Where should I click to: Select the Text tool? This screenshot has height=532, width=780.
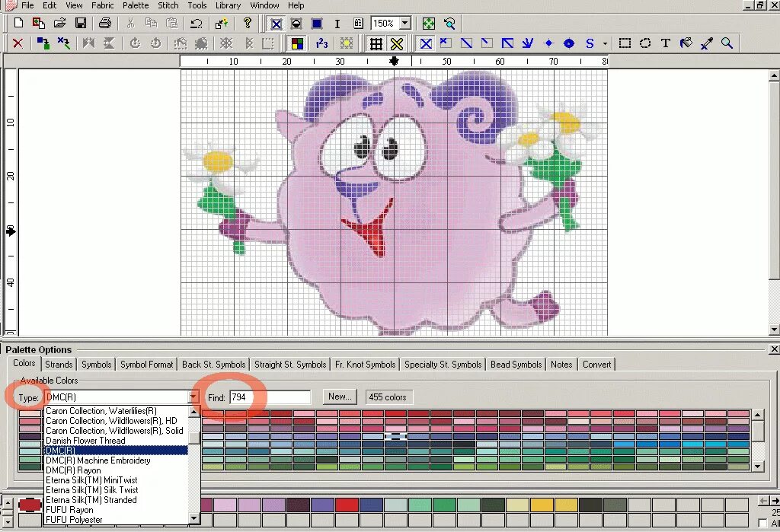(x=666, y=43)
